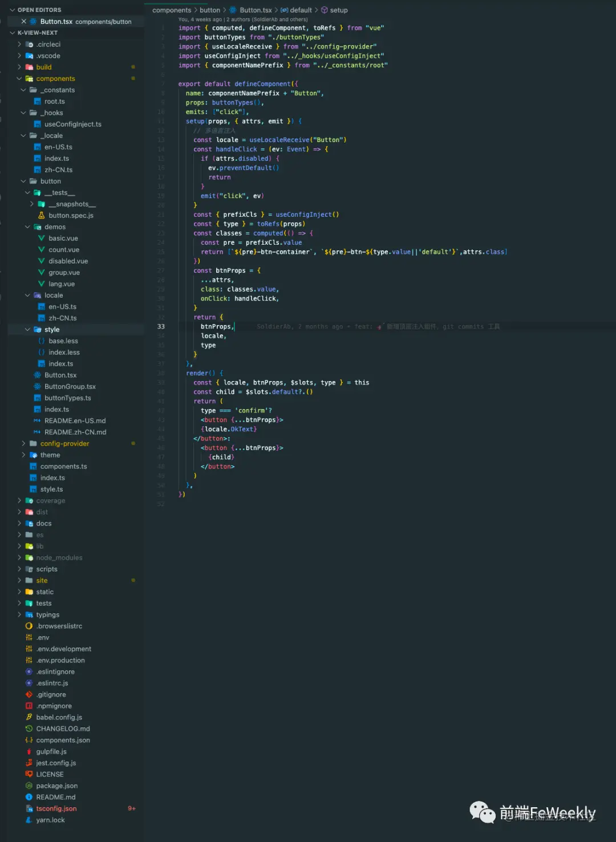Click the .eslintignore file icon
Screen dimensions: 616x842
pos(29,671)
